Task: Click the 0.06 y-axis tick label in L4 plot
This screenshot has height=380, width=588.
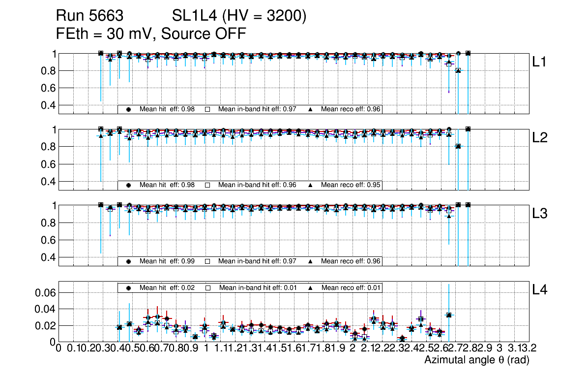Action: pyautogui.click(x=43, y=293)
